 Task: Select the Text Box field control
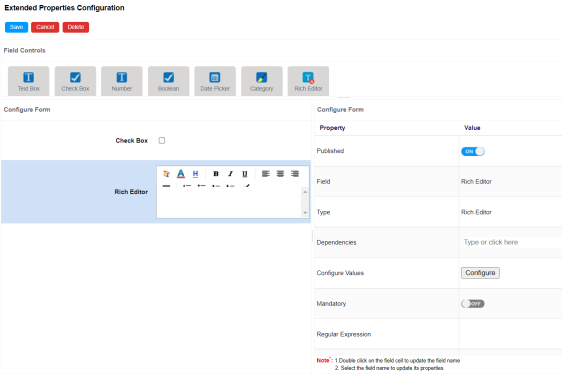tap(29, 81)
